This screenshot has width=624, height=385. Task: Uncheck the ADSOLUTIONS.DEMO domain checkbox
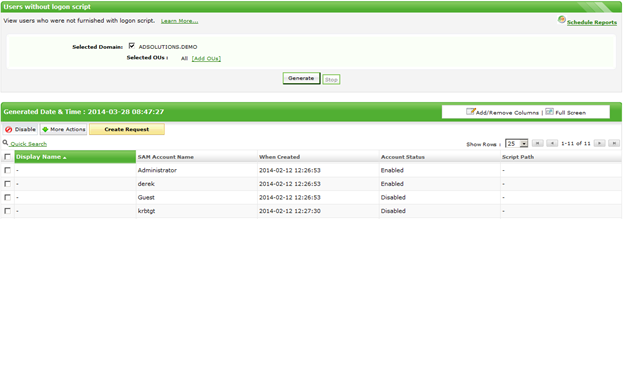pyautogui.click(x=132, y=46)
